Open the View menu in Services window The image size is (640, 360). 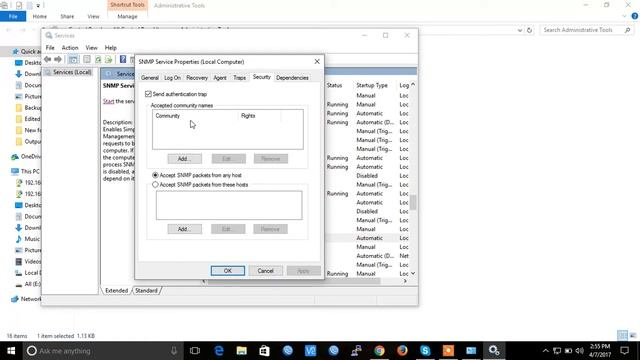[91, 48]
